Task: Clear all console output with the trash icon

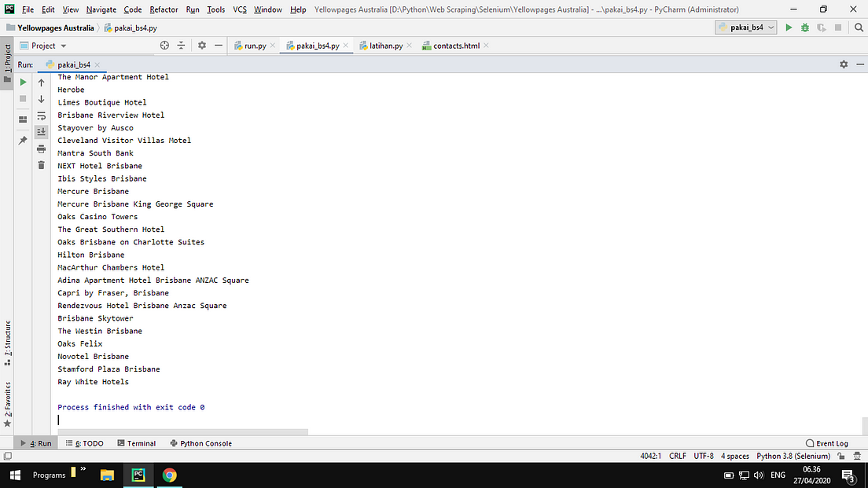Action: pyautogui.click(x=42, y=165)
